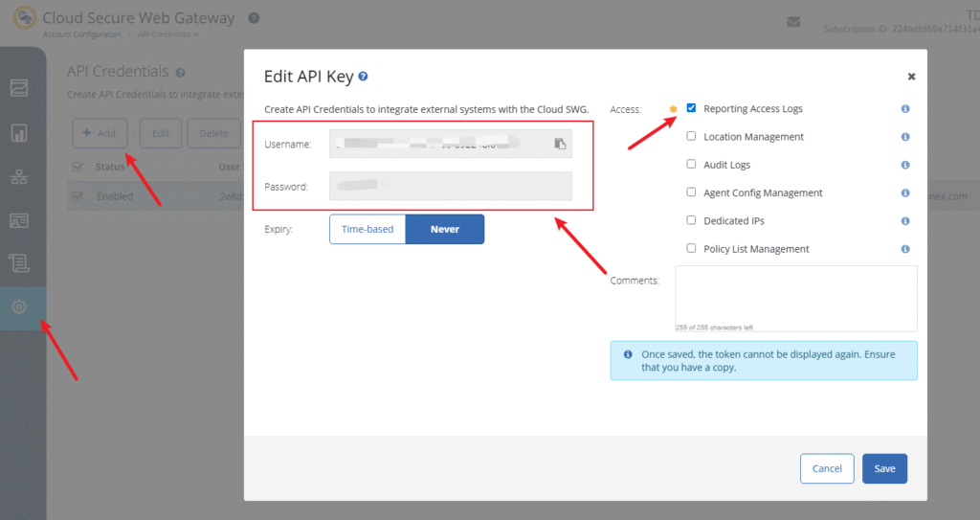Select the Never expiry option
Viewport: 980px width, 520px height.
click(x=445, y=230)
